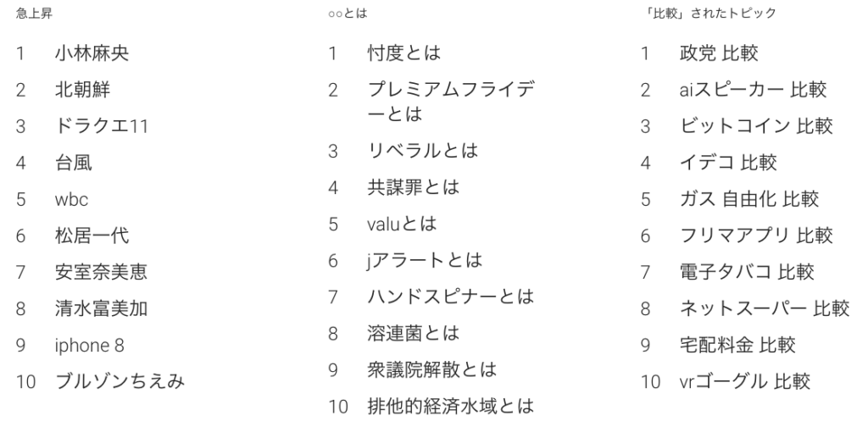Viewport: 868px width, 427px height.
Task: Select 排他的経済水域とは at rank 10
Action: pos(450,406)
